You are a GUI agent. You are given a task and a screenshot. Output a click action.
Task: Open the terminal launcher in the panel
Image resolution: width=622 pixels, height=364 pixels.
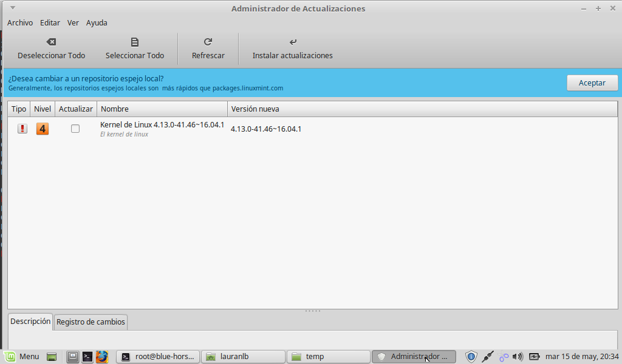click(x=87, y=357)
